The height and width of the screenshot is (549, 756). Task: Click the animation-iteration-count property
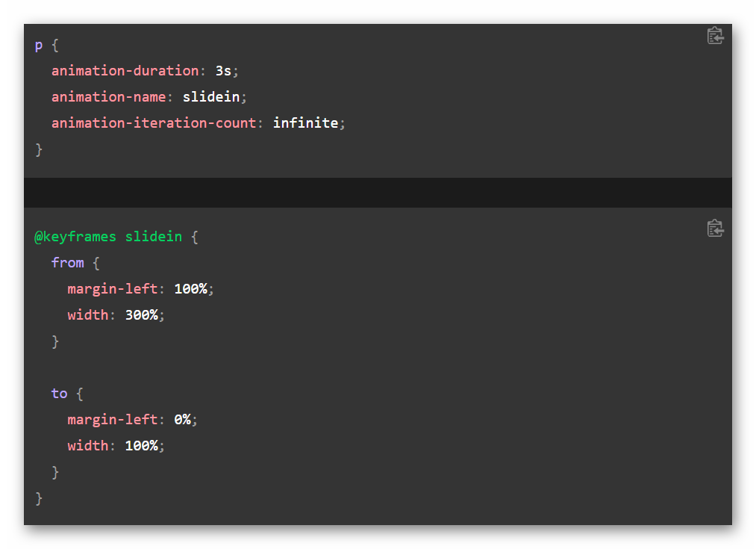pyautogui.click(x=154, y=123)
